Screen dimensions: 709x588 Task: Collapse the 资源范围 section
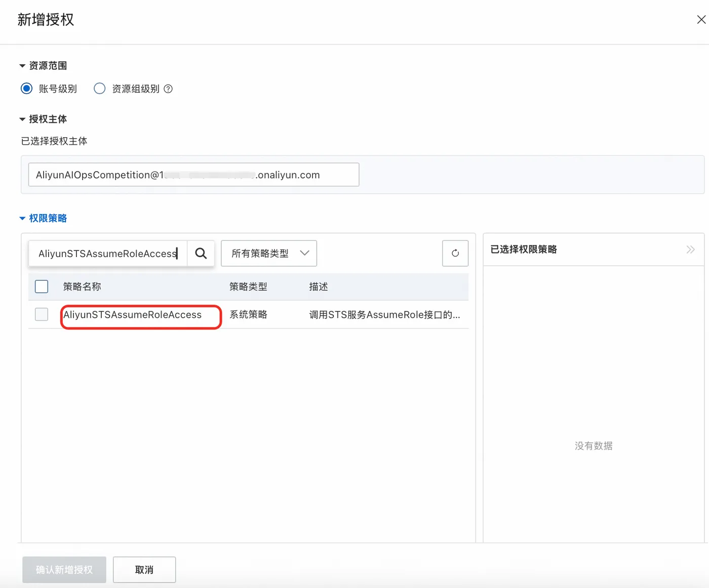[43, 66]
